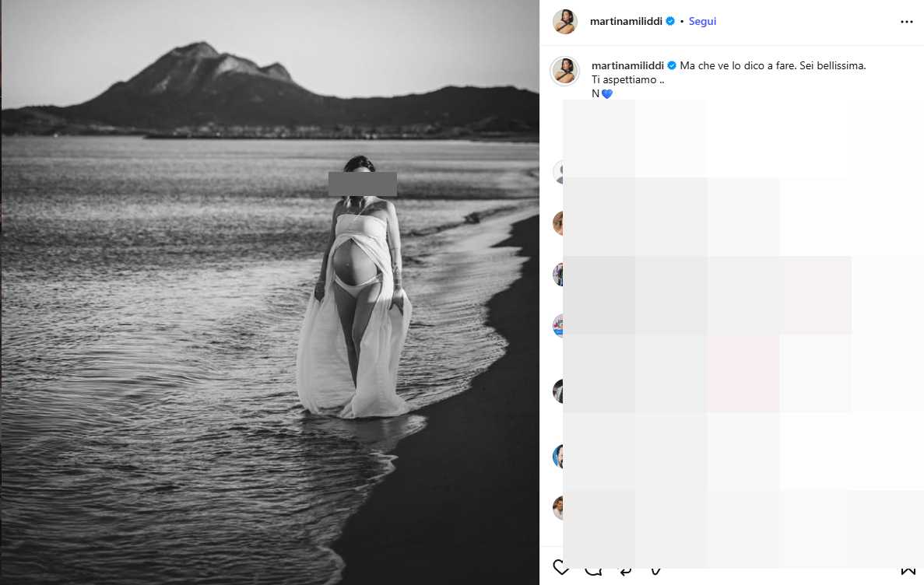
Task: Save post with bookmark icon
Action: pos(908,569)
